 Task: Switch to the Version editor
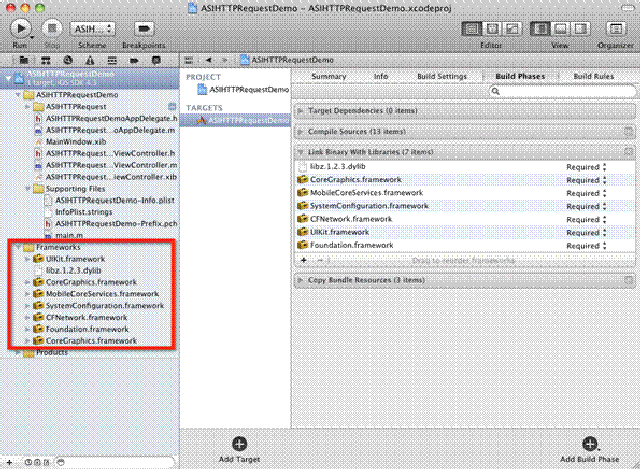(x=511, y=29)
